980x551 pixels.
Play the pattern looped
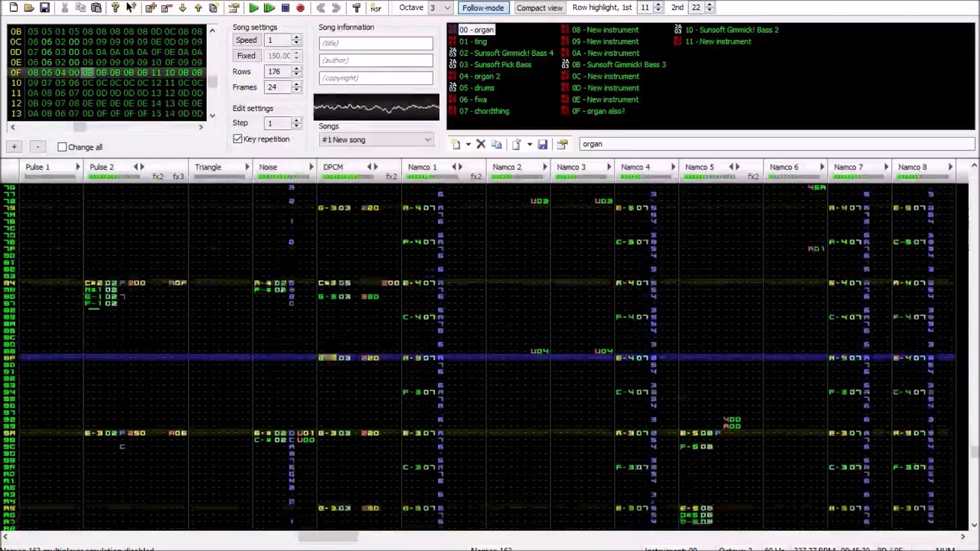pos(269,8)
